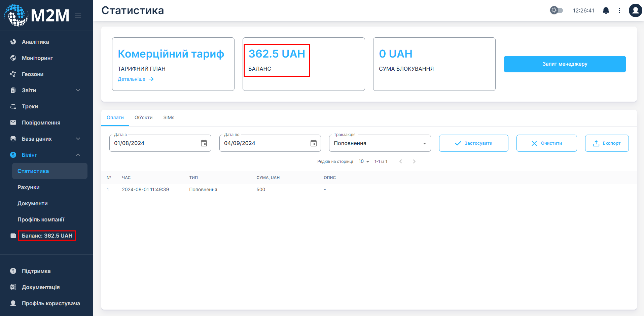Click the ОПИС column header
Viewport: 644px width, 316px height.
click(330, 178)
